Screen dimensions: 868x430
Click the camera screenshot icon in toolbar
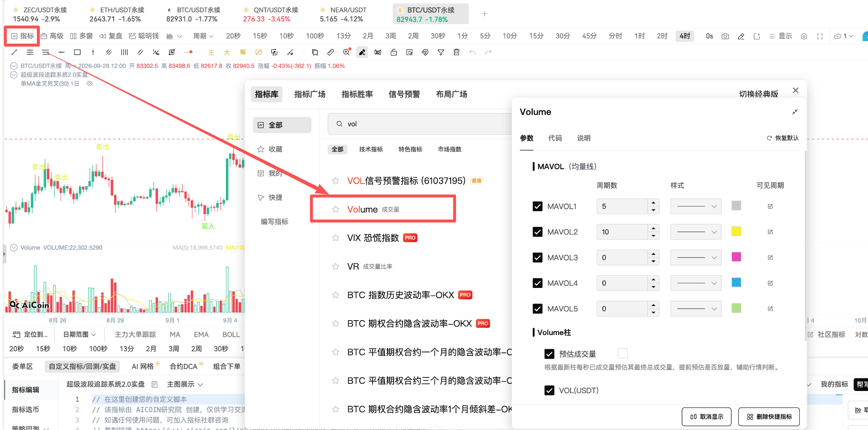tap(725, 36)
